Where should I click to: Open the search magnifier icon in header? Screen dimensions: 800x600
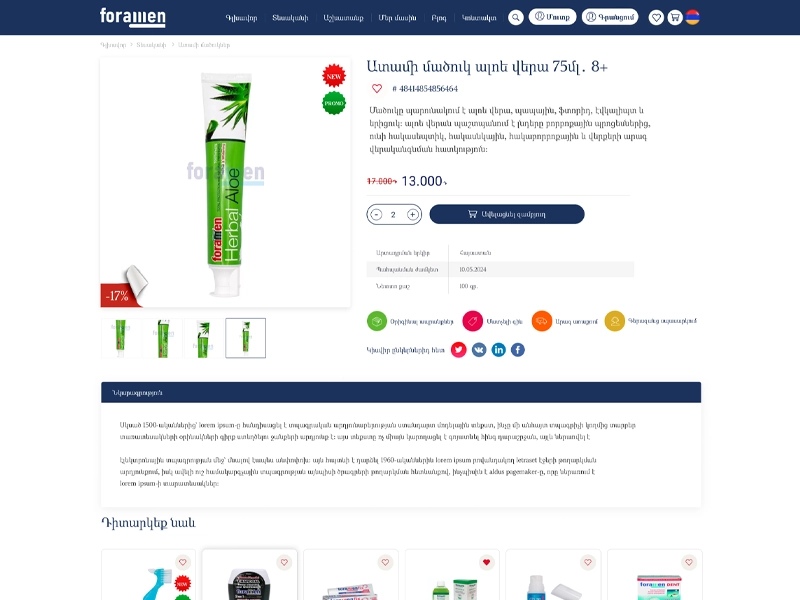pos(516,18)
